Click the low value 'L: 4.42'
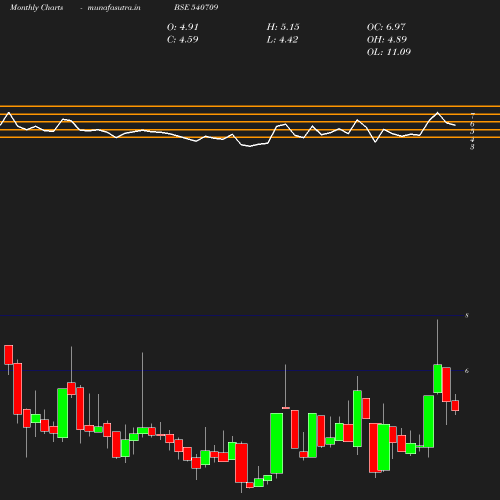The width and height of the screenshot is (500, 500). click(282, 39)
